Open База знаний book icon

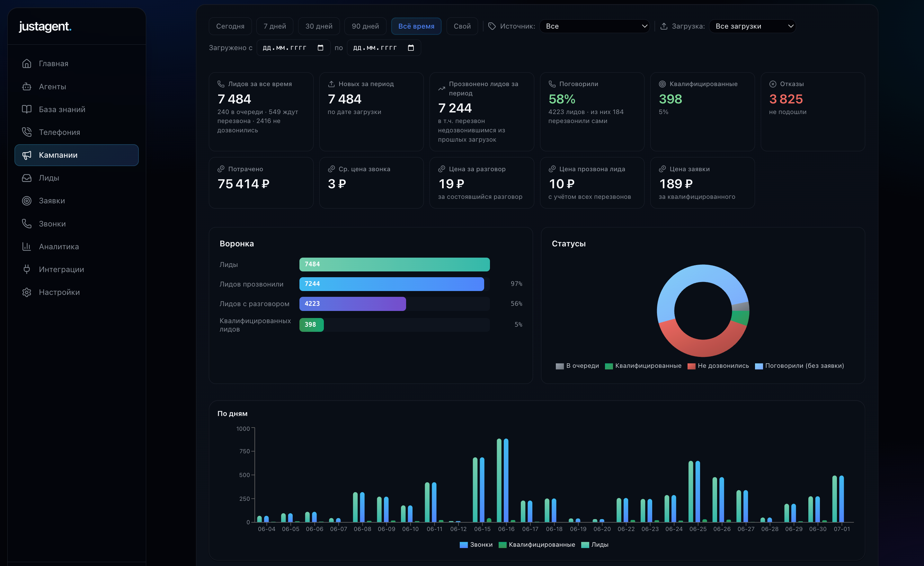(x=27, y=110)
